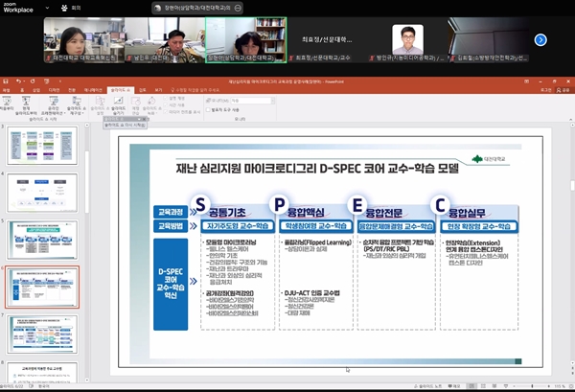The image size is (575, 392).
Task: Click the 현장 확장형 교수-학습 box
Action: (x=479, y=226)
